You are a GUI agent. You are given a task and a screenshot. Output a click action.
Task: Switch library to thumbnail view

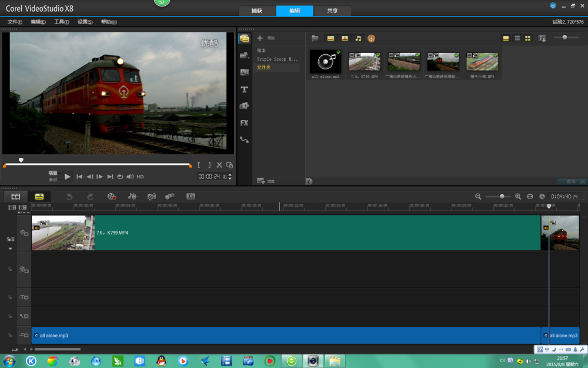pos(528,38)
